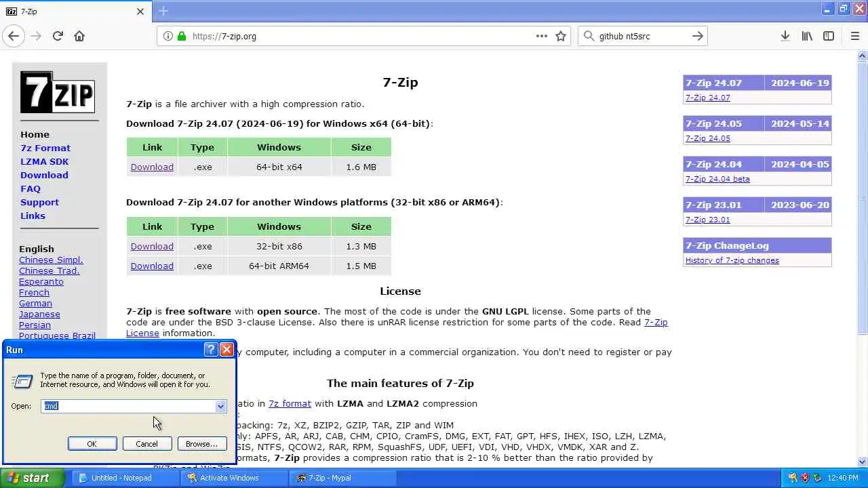868x488 pixels.
Task: Click page vertical scrollbar down arrow
Action: coord(862,462)
